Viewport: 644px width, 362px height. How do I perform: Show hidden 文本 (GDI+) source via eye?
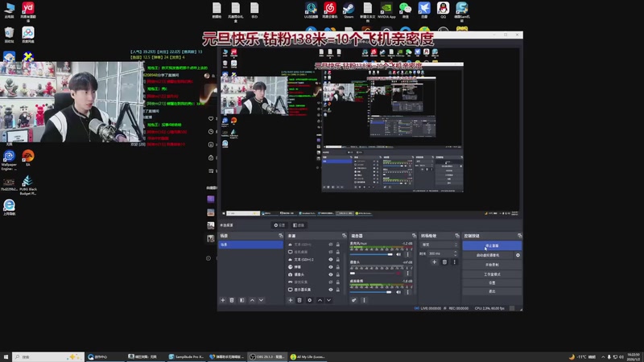click(331, 245)
